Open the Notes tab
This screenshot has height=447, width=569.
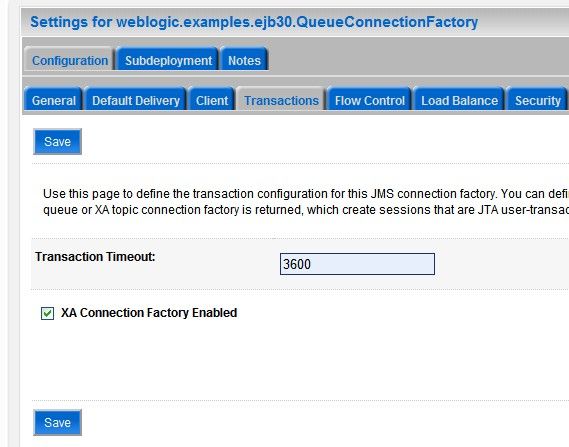(x=244, y=60)
